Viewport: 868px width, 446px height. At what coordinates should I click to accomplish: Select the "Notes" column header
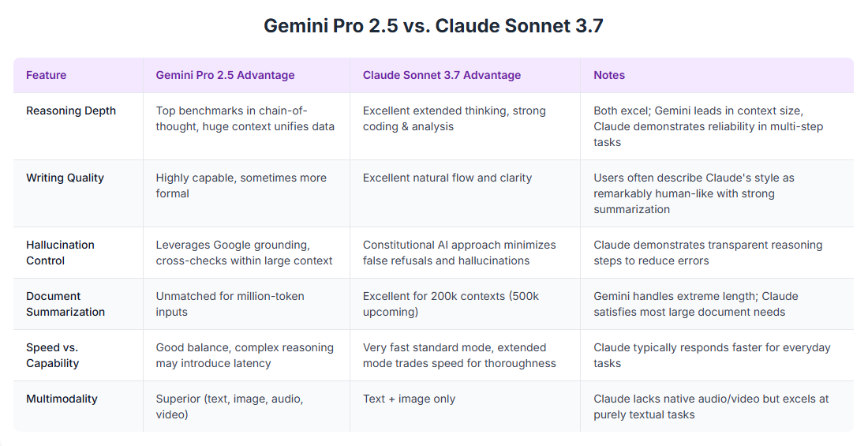pos(609,75)
